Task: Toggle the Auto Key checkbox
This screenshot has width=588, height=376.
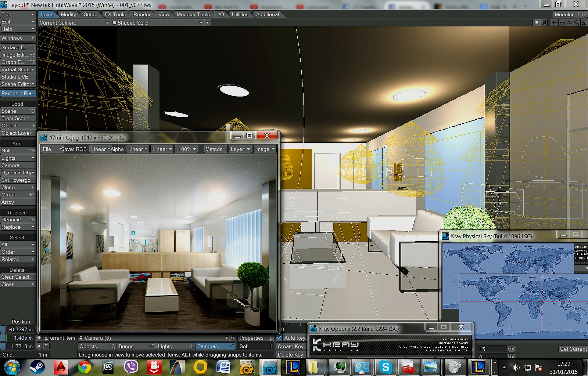Action: [x=279, y=338]
